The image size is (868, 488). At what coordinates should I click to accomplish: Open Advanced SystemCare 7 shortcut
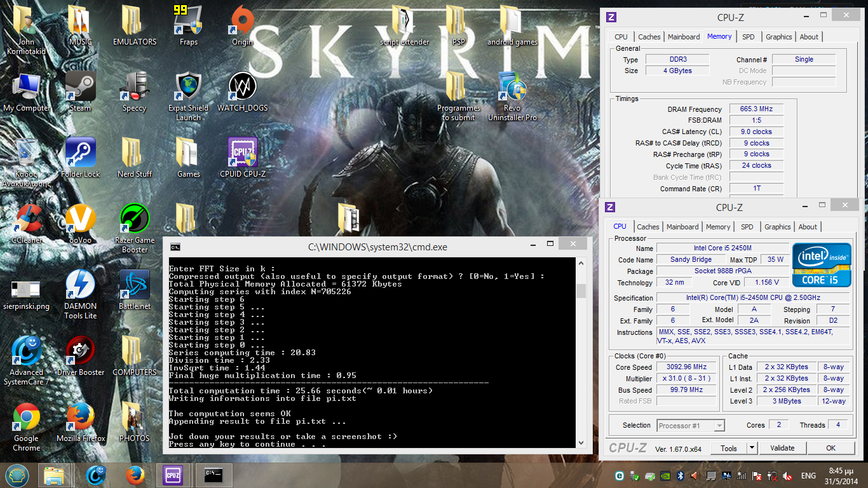pos(26,360)
